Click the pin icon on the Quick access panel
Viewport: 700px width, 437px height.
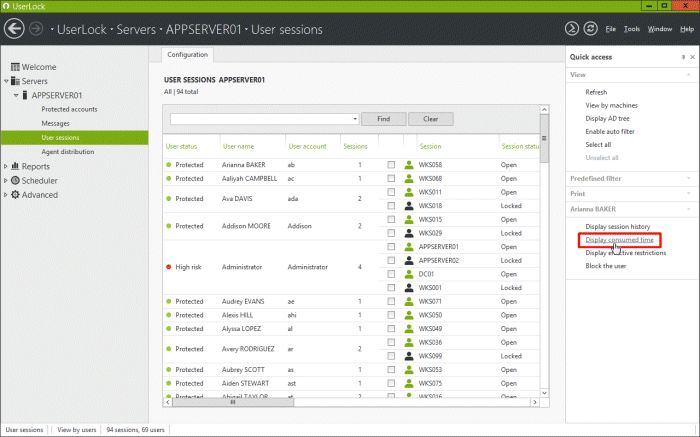pos(683,57)
